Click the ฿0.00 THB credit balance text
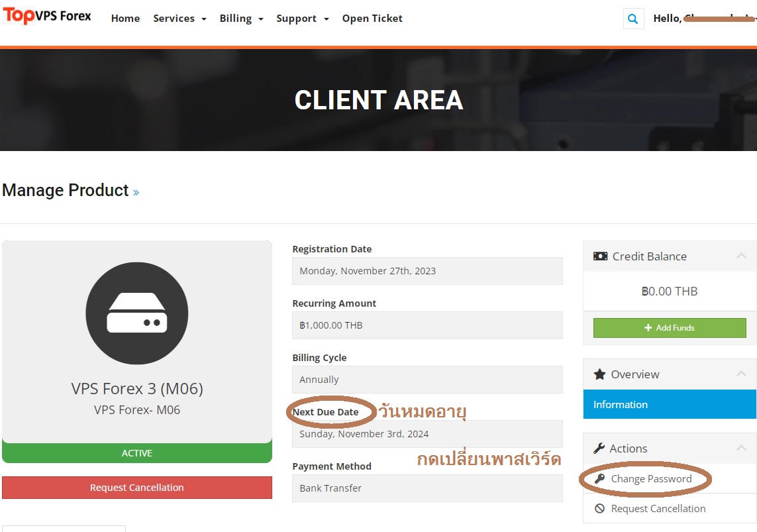 coord(669,291)
